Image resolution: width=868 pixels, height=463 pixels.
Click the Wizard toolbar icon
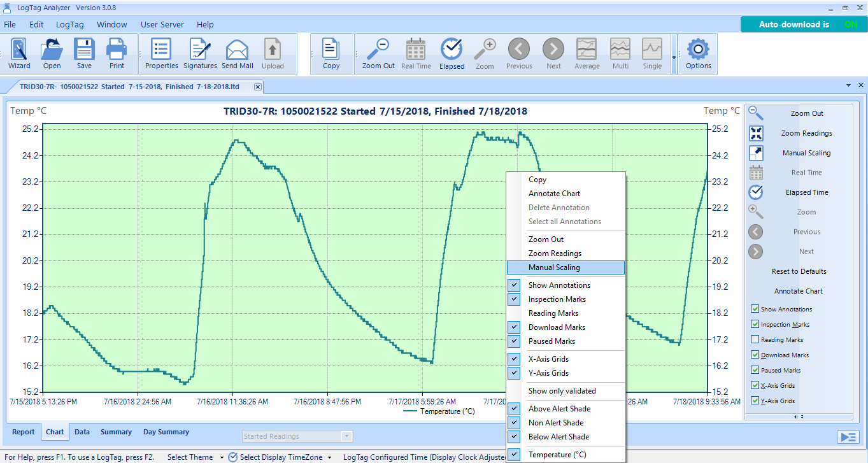click(19, 53)
